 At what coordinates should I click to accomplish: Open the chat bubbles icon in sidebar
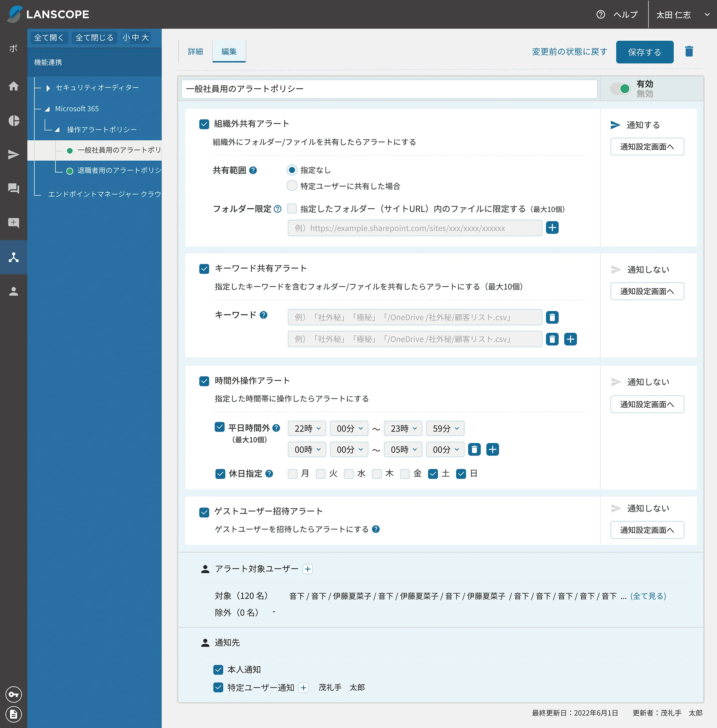tap(14, 188)
